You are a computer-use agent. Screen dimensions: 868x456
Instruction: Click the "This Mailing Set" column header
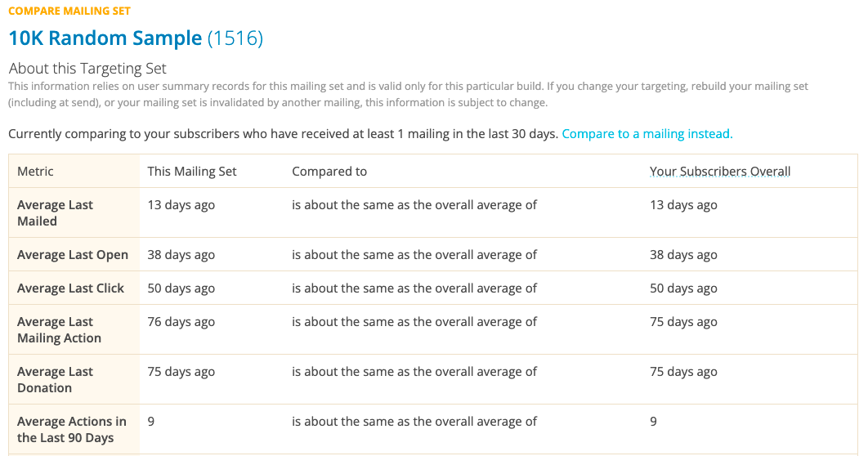point(192,172)
